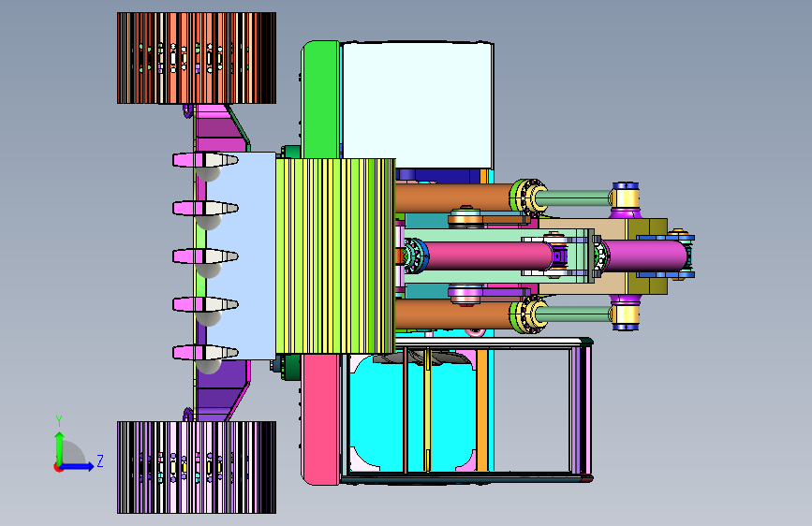Viewport: 812px width, 526px height.
Task: Pick the large white box body
Action: pyautogui.click(x=418, y=105)
